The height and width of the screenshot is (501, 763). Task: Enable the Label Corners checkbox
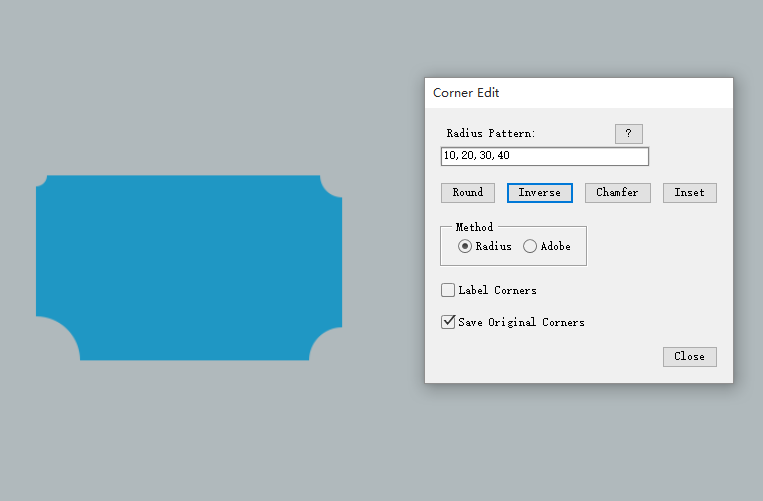click(x=448, y=290)
